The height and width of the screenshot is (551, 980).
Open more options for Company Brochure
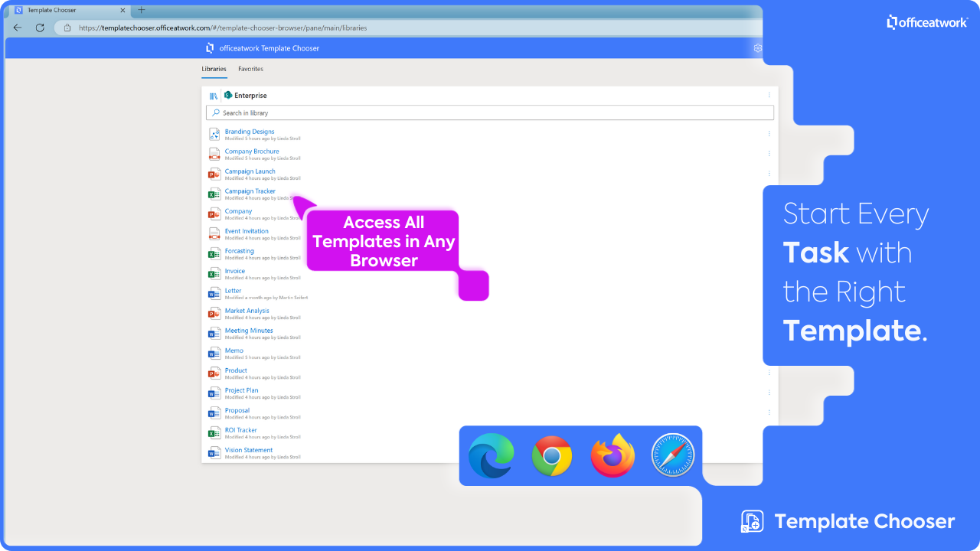tap(769, 154)
